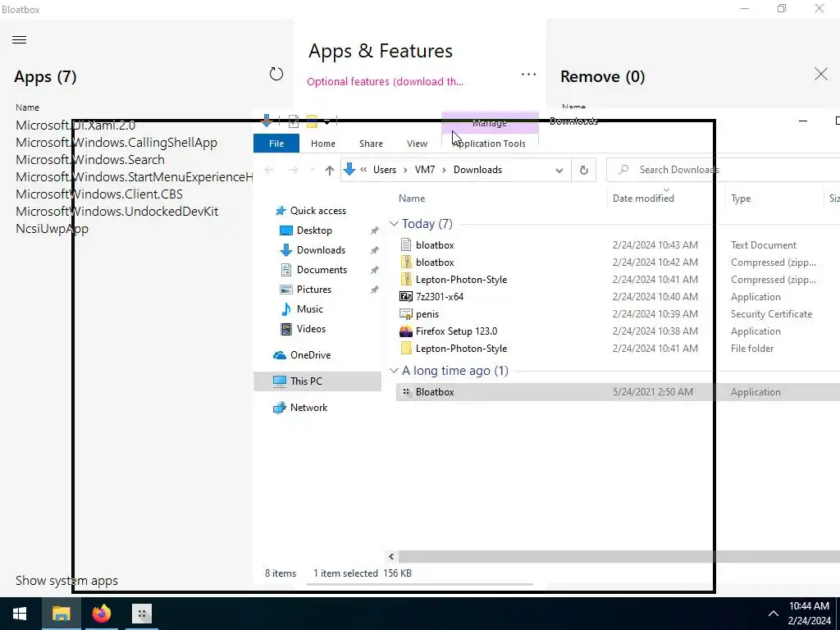840x630 pixels.
Task: Click VM7 in the address breadcrumb
Action: click(x=425, y=170)
